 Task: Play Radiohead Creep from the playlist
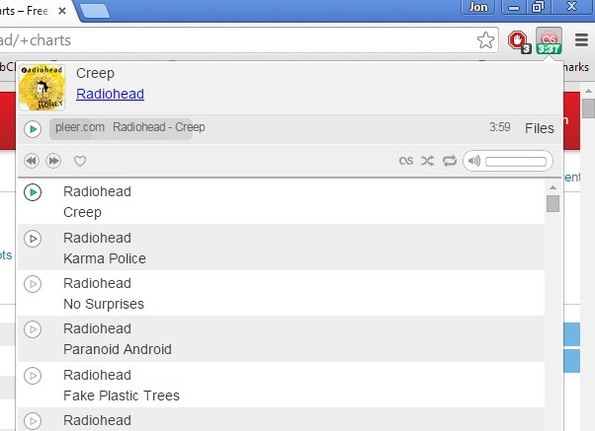tap(33, 192)
